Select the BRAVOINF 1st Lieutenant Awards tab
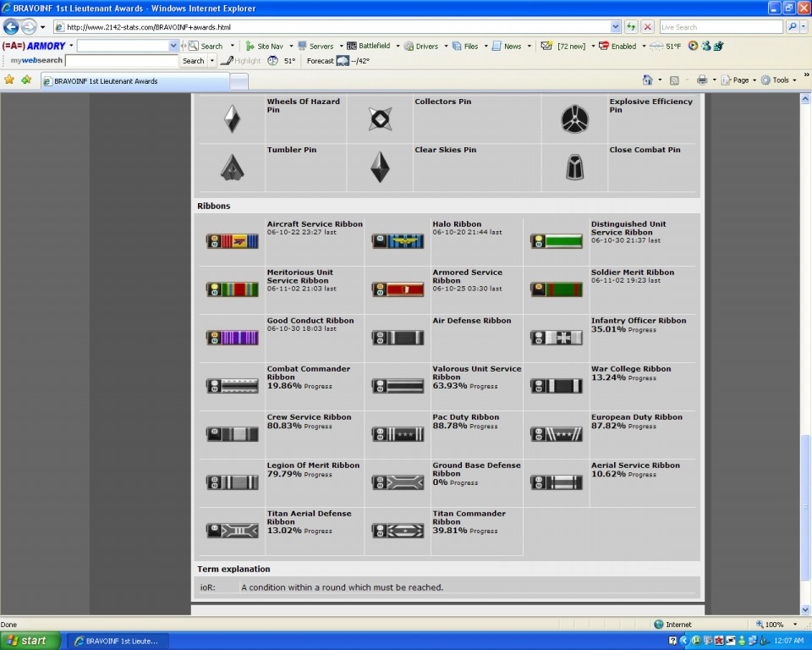The height and width of the screenshot is (650, 812). click(134, 81)
